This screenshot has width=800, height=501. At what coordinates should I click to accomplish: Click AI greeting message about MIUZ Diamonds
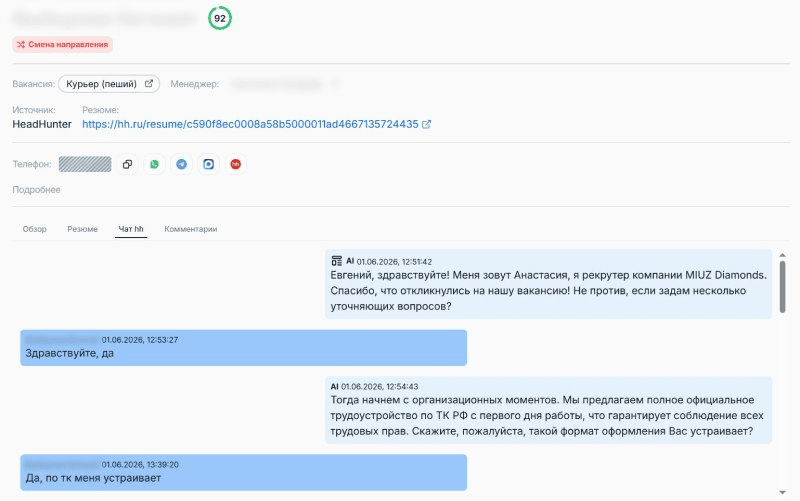click(x=548, y=284)
